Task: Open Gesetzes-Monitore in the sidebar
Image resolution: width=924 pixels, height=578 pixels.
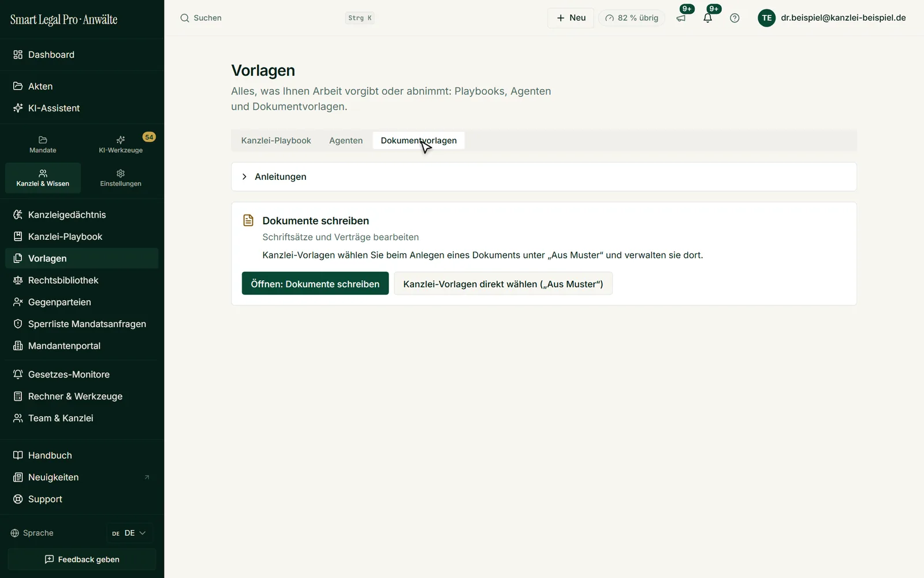Action: point(82,375)
